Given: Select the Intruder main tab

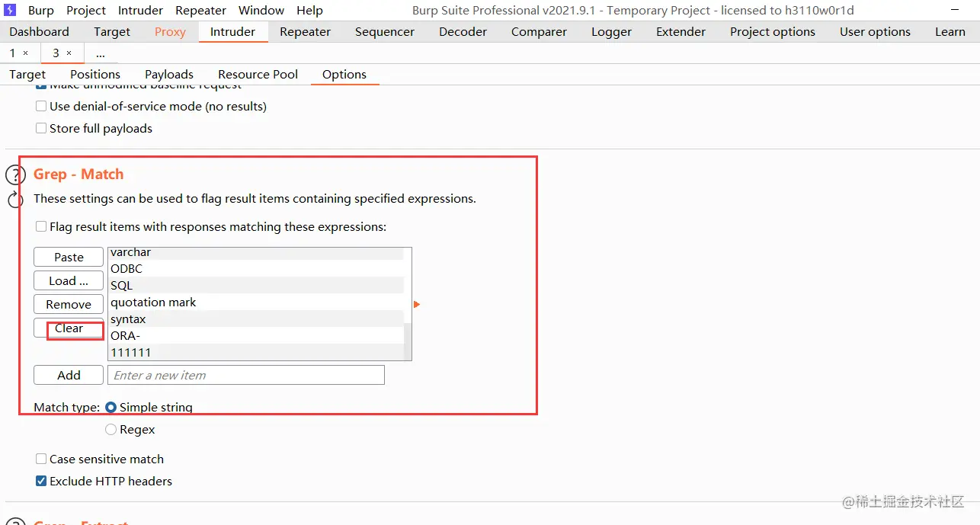Looking at the screenshot, I should 233,32.
